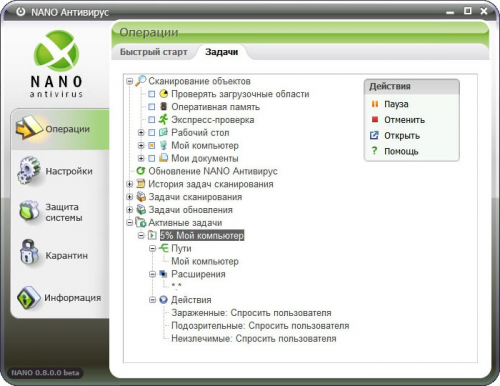Click the Открыть action

(402, 136)
